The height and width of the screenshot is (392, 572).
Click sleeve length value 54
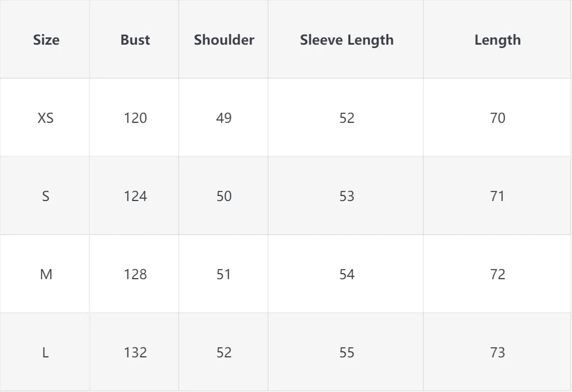point(347,274)
